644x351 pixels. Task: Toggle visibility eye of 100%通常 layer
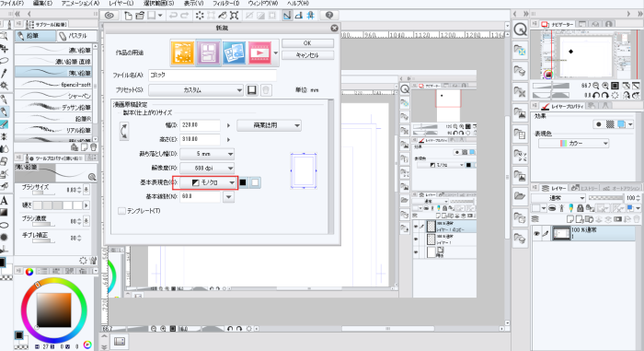[x=536, y=234]
